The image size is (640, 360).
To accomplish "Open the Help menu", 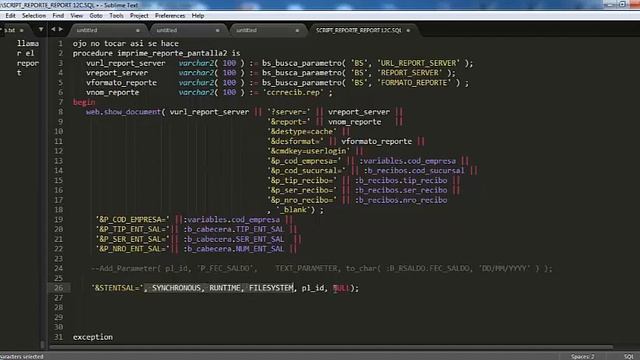I will [x=198, y=16].
